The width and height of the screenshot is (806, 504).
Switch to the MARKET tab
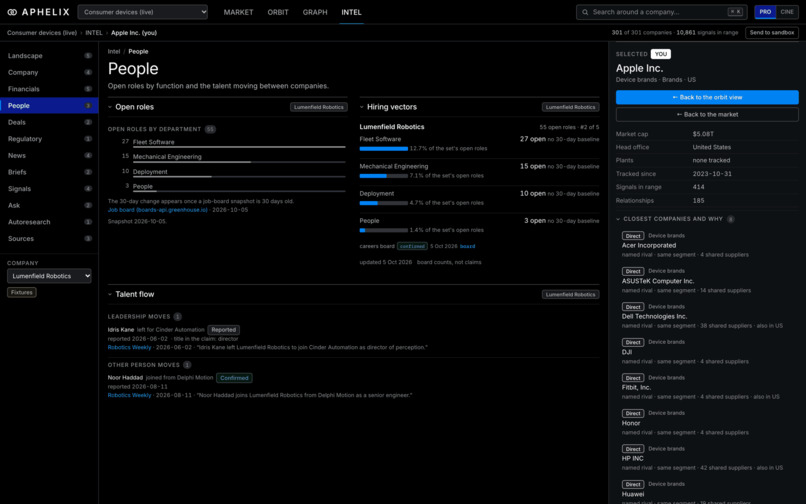point(238,12)
